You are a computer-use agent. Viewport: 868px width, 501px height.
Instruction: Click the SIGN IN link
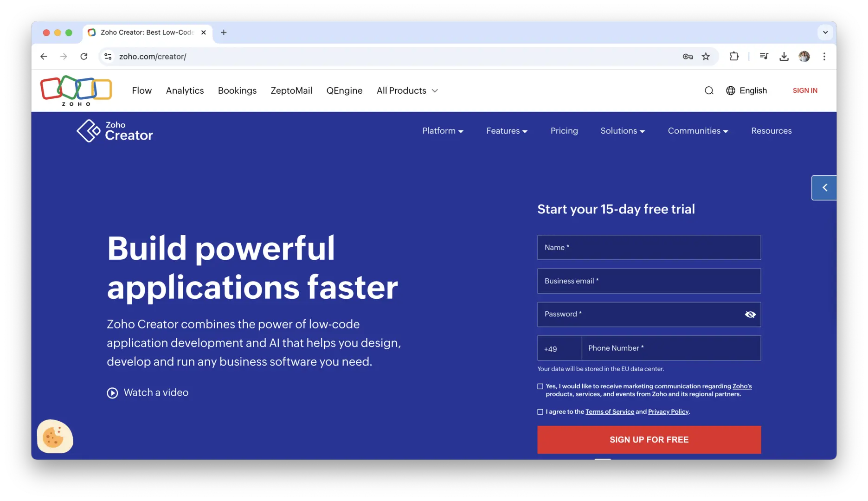tap(805, 90)
